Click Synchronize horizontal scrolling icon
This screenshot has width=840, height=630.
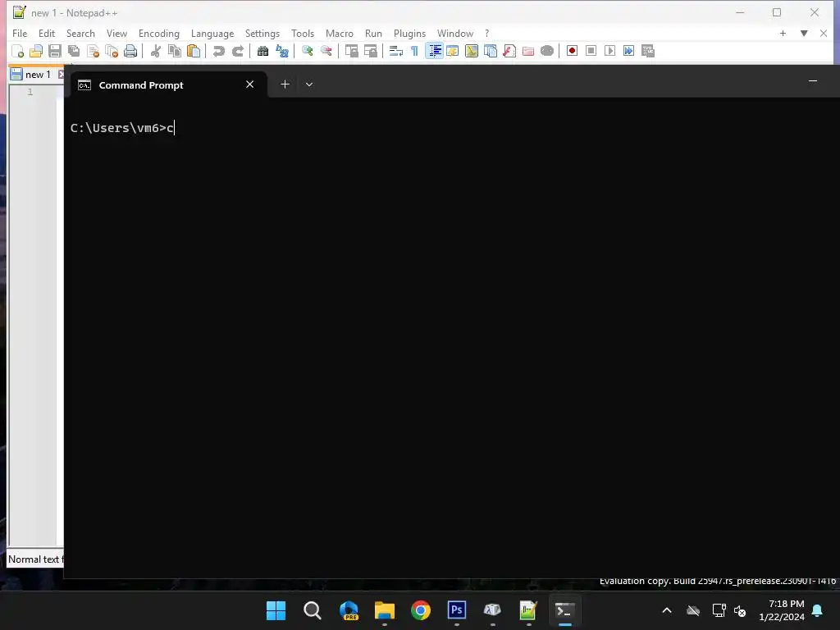[x=370, y=51]
